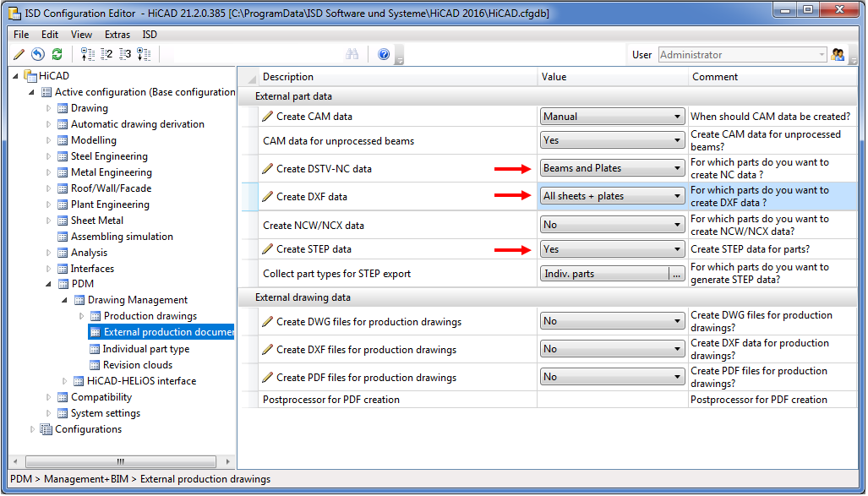868x496 pixels.
Task: Click the binoculars search icon
Action: (x=352, y=54)
